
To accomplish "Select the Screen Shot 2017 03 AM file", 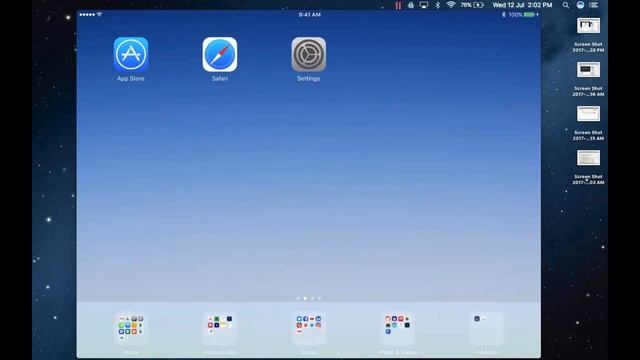I will click(588, 167).
